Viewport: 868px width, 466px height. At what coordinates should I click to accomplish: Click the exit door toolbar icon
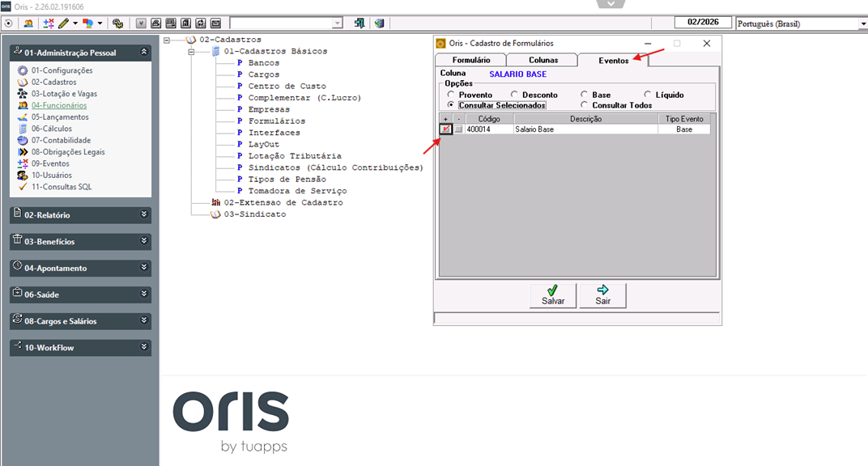360,23
